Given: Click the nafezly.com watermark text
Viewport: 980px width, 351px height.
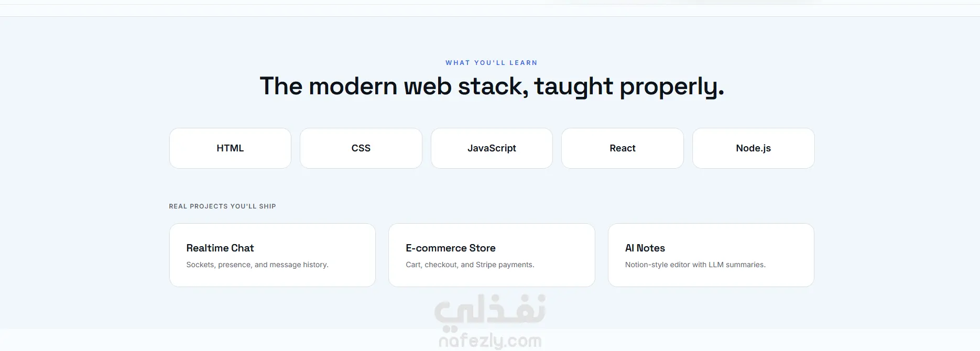Looking at the screenshot, I should [x=490, y=341].
